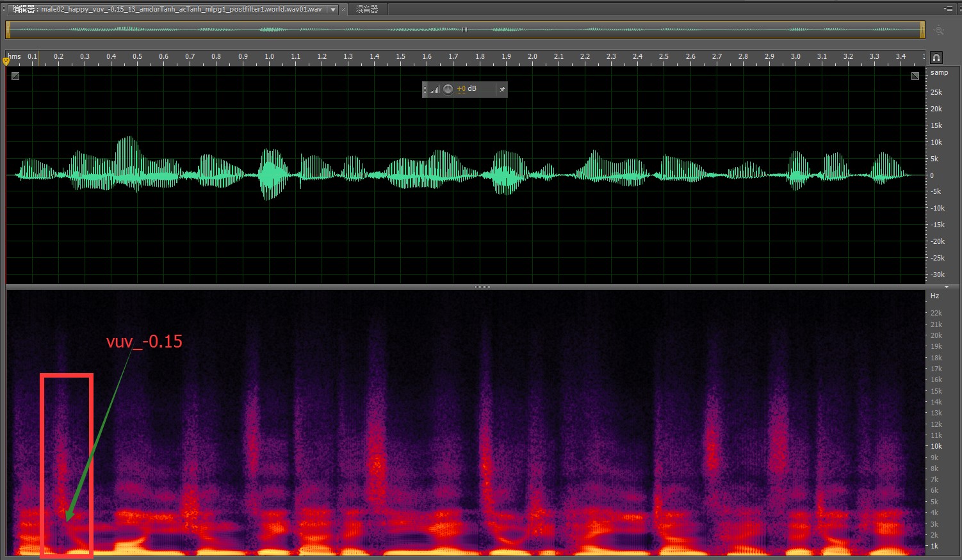This screenshot has height=560, width=962.
Task: Click the fade-in handle at waveform top-left
Action: [x=15, y=76]
